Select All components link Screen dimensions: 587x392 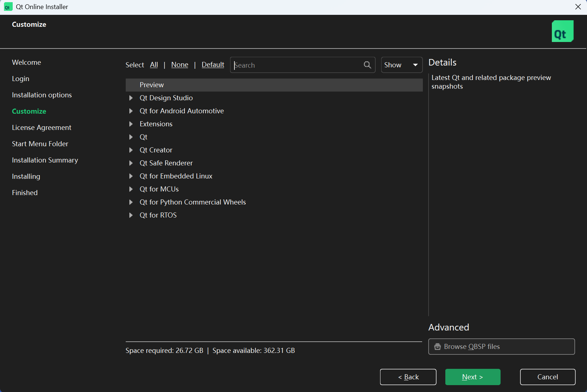[x=154, y=65]
